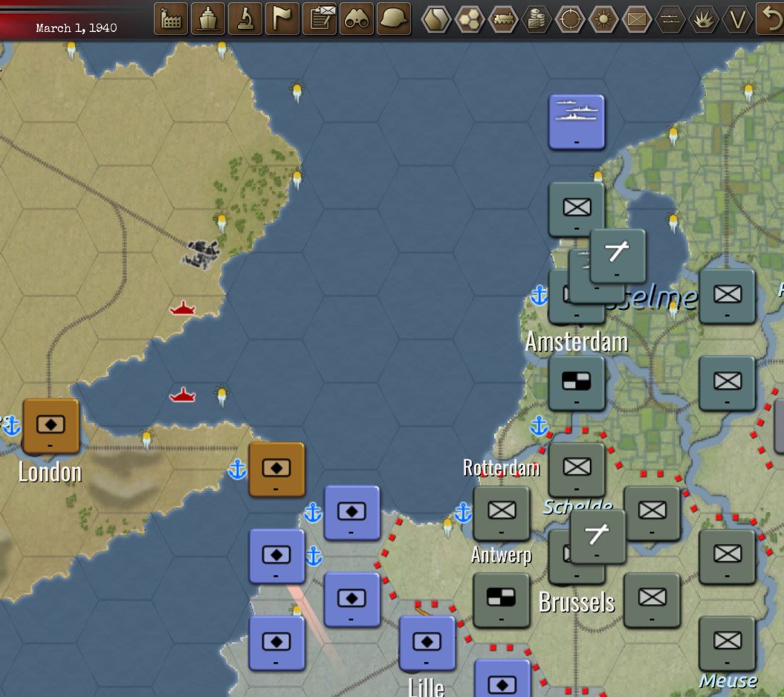Click the upper red ship marker

[182, 308]
